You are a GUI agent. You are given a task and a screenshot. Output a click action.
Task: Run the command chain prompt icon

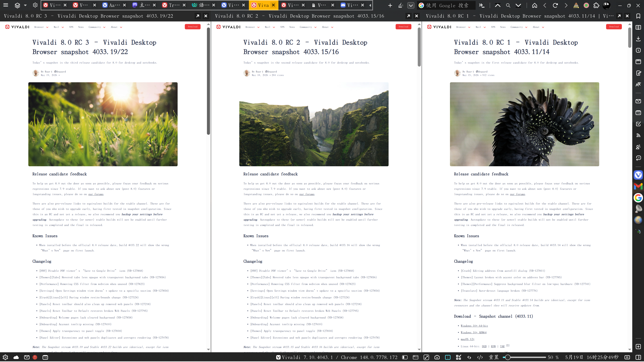(x=482, y=5)
